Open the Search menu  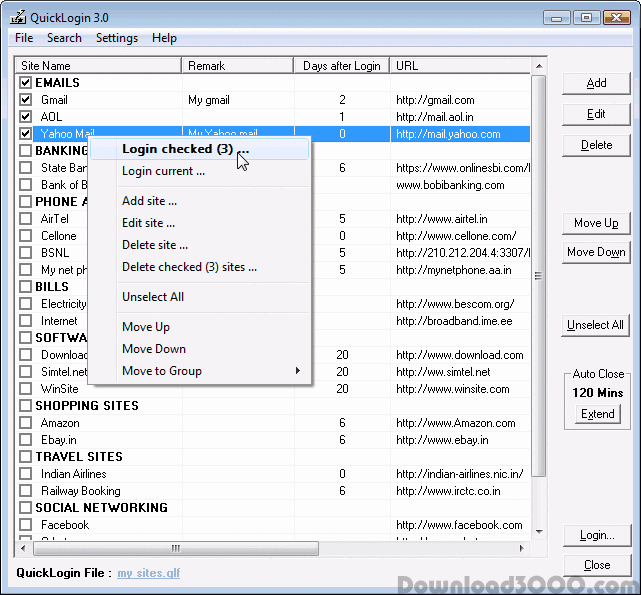pyautogui.click(x=64, y=38)
